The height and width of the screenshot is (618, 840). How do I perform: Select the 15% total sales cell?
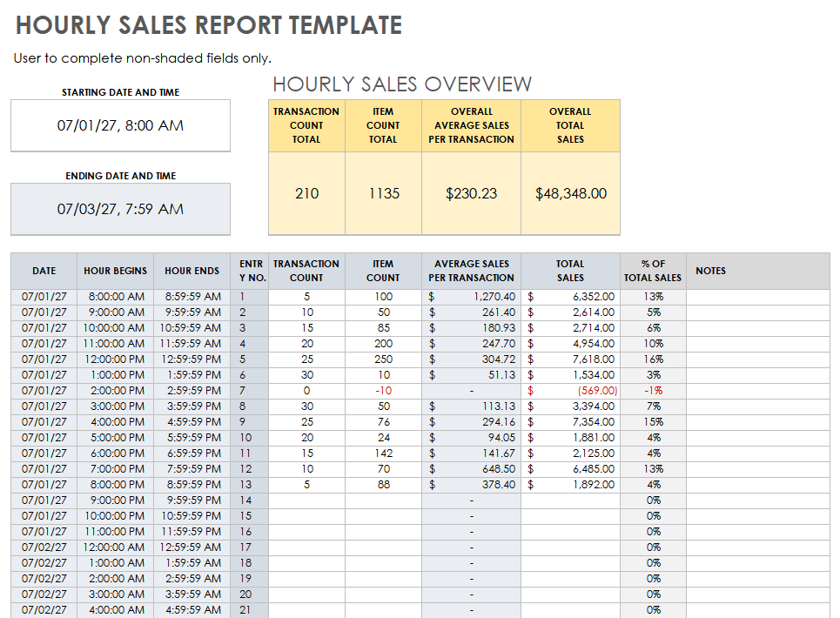tap(652, 421)
